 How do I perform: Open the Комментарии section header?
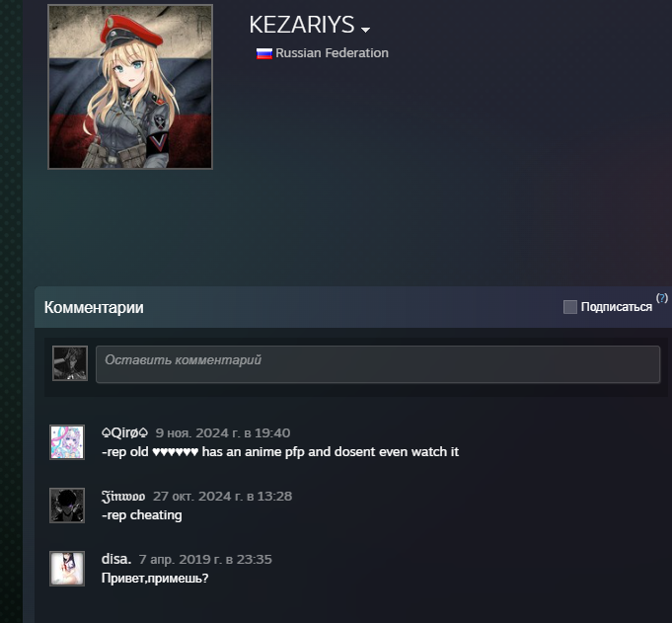tap(94, 307)
